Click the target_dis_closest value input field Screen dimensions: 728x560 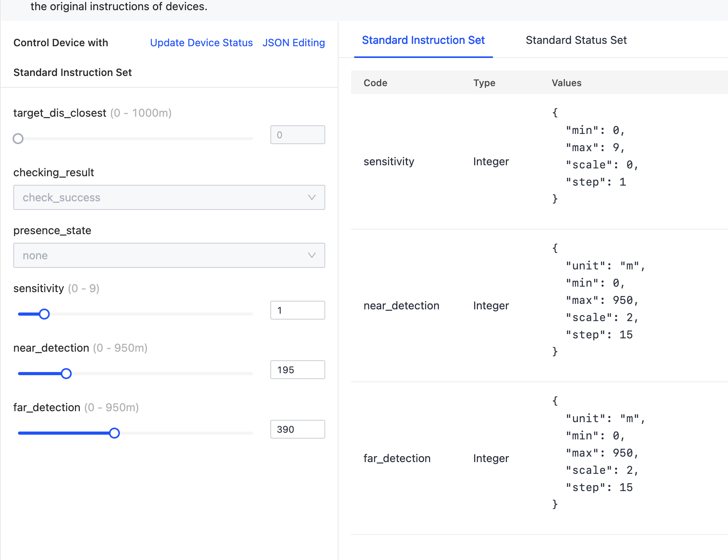coord(297,135)
